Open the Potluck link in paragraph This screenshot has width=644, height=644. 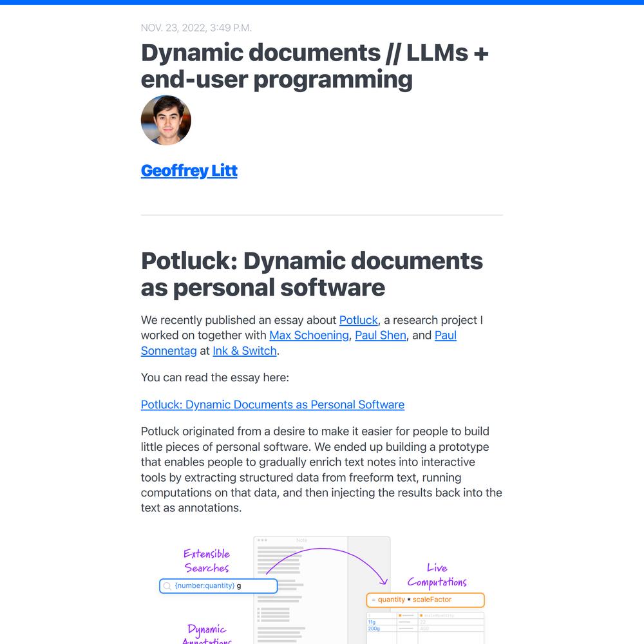358,320
